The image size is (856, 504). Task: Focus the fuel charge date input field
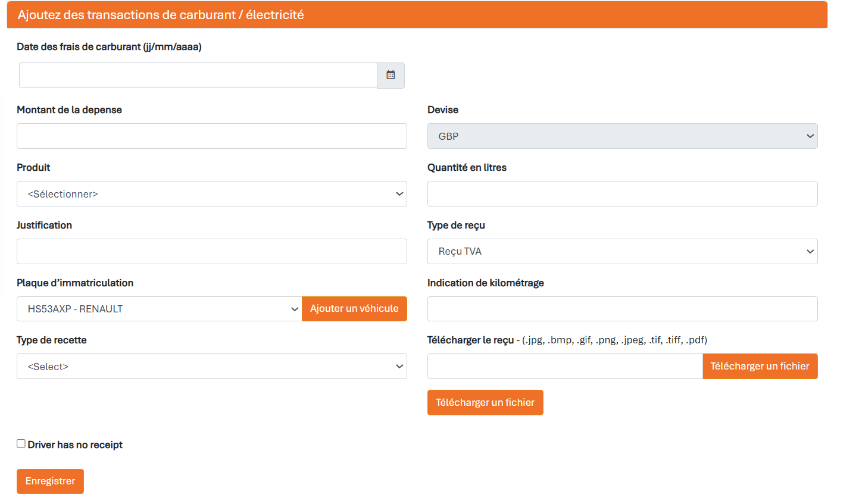click(198, 76)
